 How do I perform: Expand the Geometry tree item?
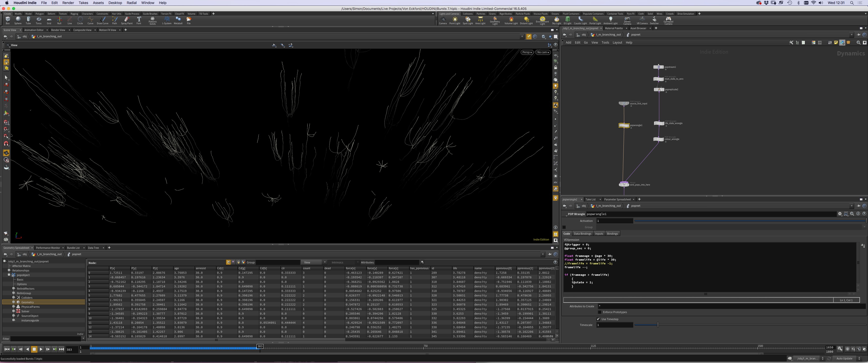(x=13, y=302)
